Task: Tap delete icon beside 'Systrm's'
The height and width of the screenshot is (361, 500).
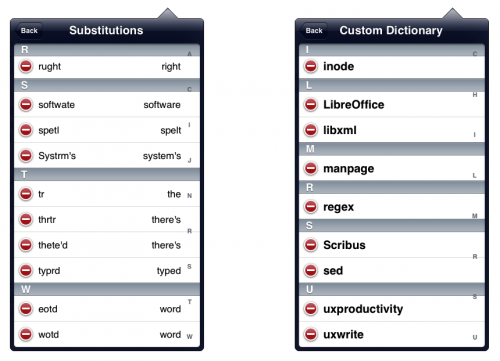Action: click(26, 155)
